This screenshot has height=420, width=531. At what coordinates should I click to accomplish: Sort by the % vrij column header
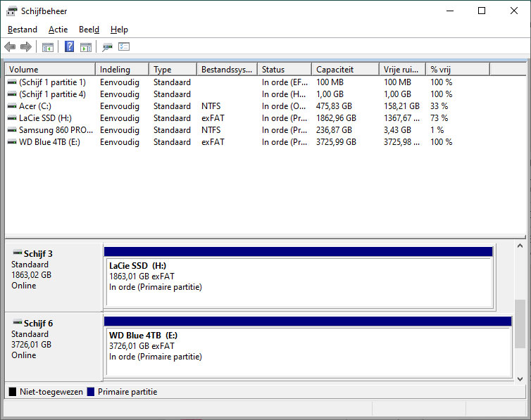(458, 70)
